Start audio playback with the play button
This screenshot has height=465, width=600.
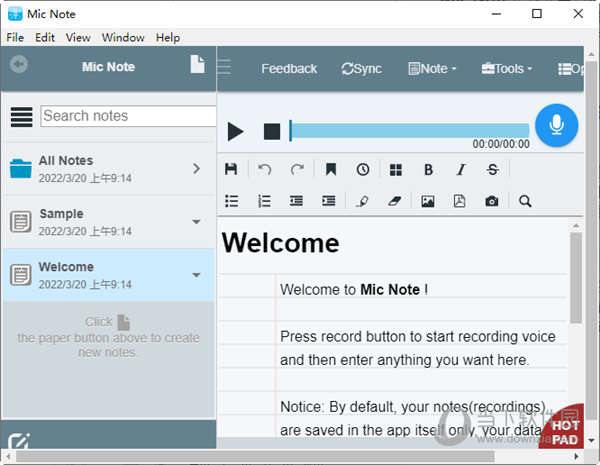(235, 132)
